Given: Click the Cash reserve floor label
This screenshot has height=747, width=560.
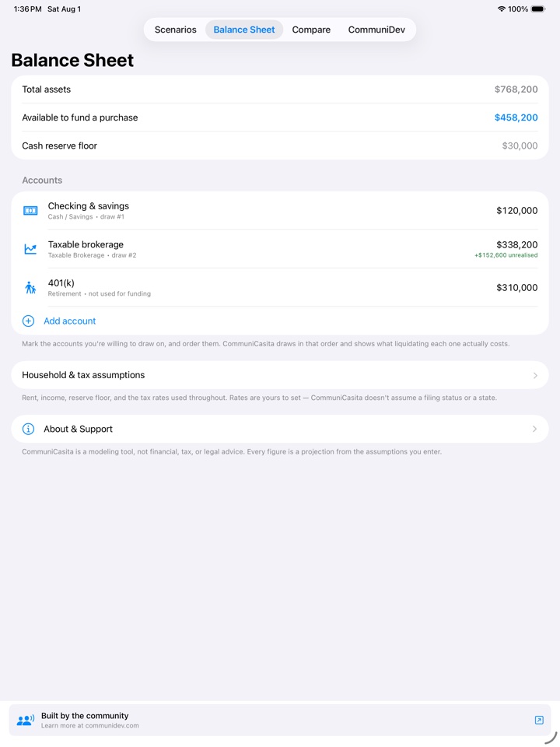Looking at the screenshot, I should 59,146.
